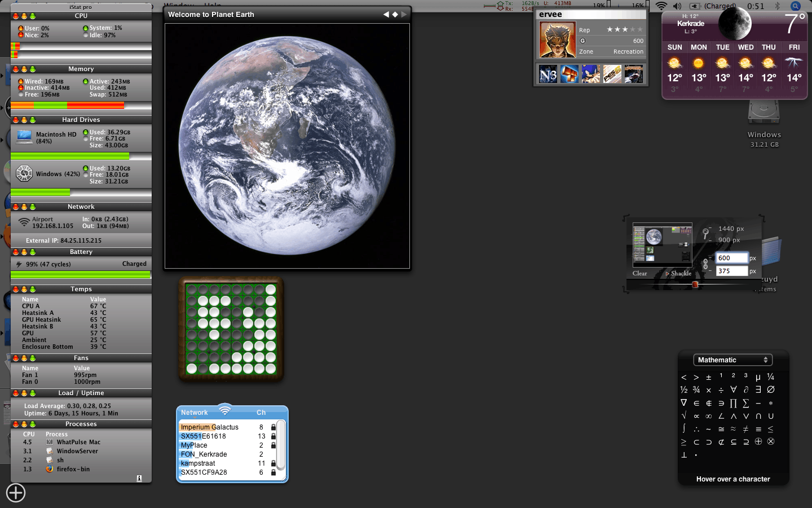Open the add widgets plus button
This screenshot has height=508, width=812.
[16, 493]
